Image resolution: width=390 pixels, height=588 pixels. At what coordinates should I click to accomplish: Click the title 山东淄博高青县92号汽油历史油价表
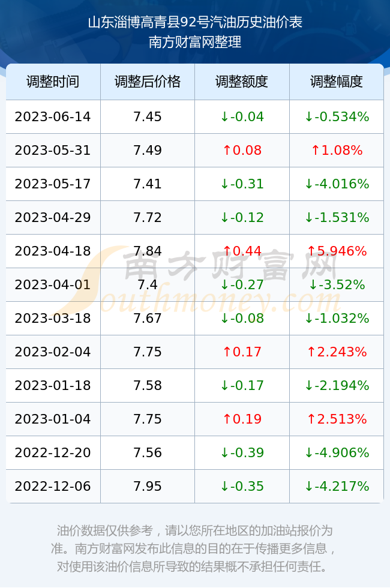[x=195, y=23]
